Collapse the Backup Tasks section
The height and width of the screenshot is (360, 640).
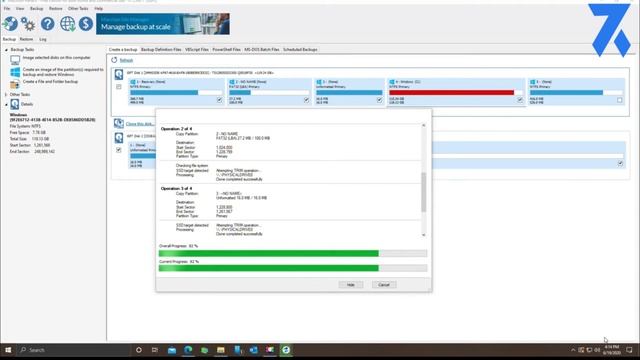click(x=6, y=50)
